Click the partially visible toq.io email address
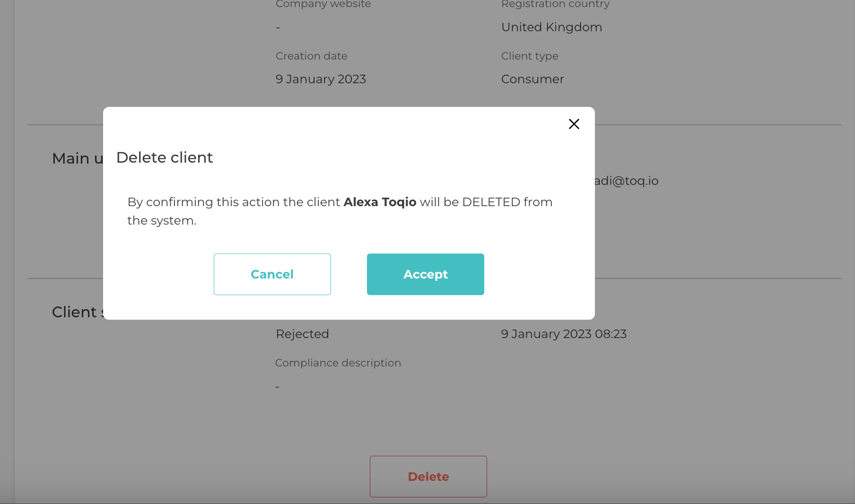The height and width of the screenshot is (504, 855). tap(627, 181)
